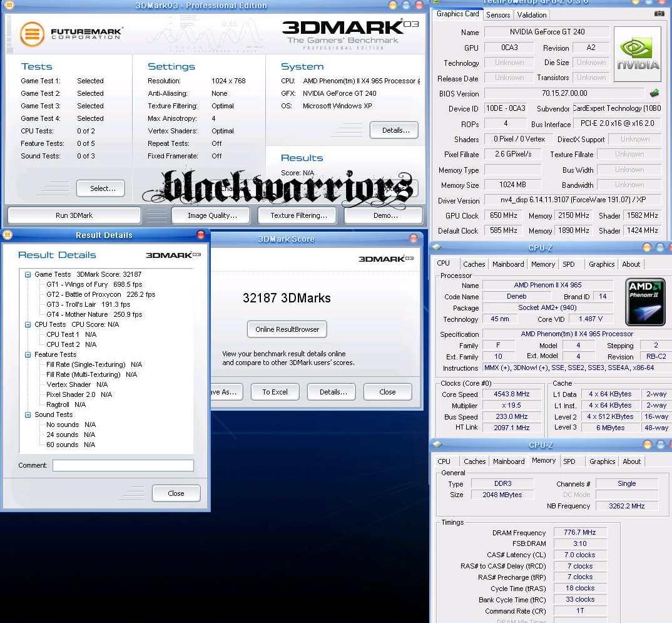Screen dimensions: 672x623
Task: Select GT1 - Wings of Fury result row
Action: [94, 284]
